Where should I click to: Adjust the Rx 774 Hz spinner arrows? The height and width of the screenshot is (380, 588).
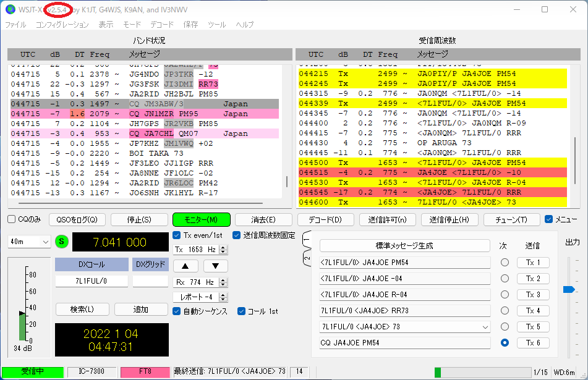click(223, 282)
